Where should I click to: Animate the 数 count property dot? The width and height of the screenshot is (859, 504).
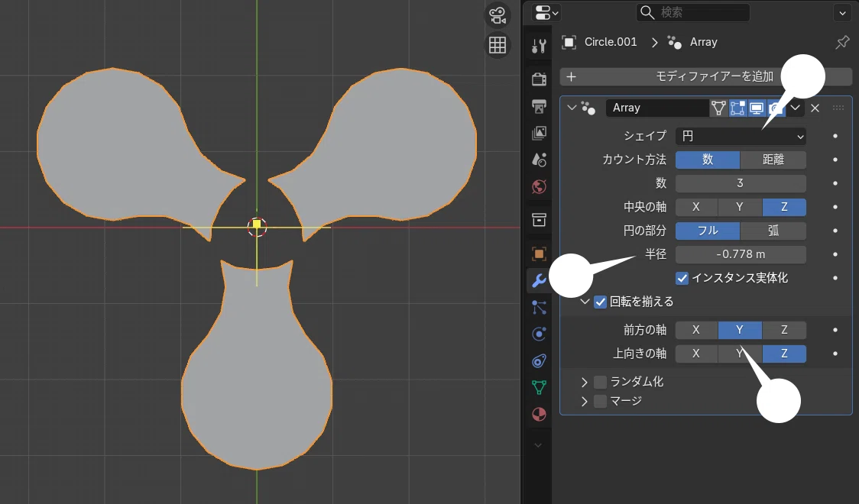coord(835,183)
